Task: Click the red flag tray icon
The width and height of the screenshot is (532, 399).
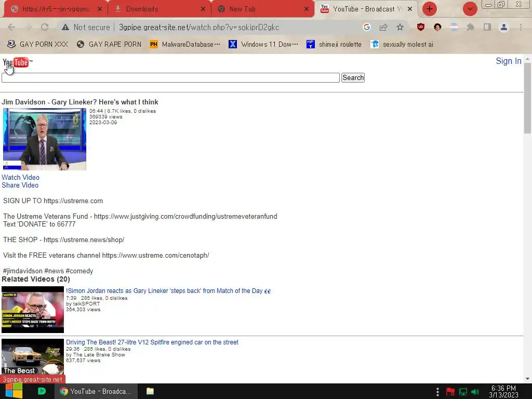Action: click(x=450, y=392)
